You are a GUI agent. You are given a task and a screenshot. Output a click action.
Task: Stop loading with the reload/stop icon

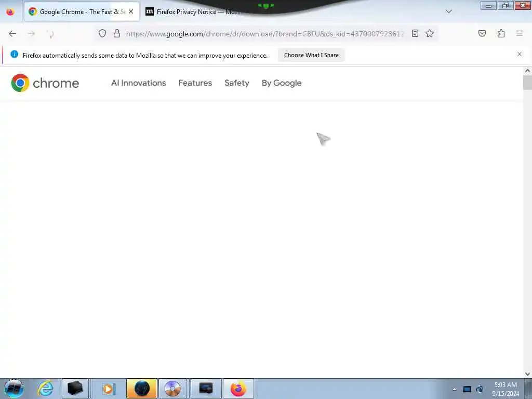click(x=50, y=34)
